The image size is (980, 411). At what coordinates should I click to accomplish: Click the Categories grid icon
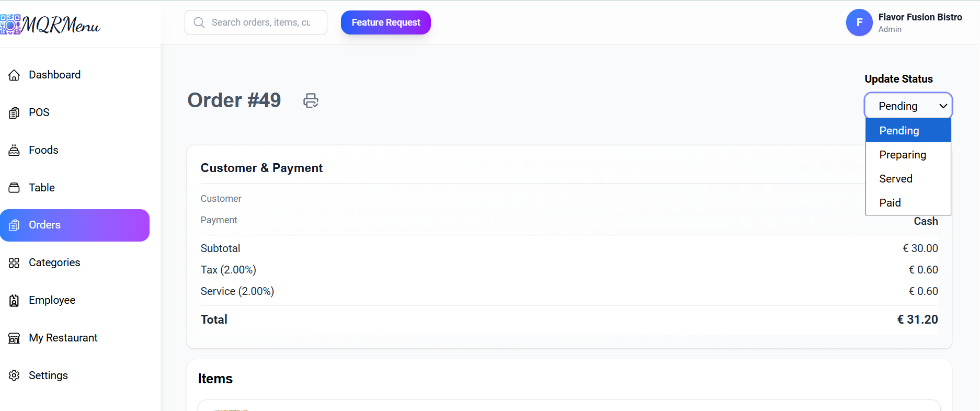pyautogui.click(x=14, y=263)
